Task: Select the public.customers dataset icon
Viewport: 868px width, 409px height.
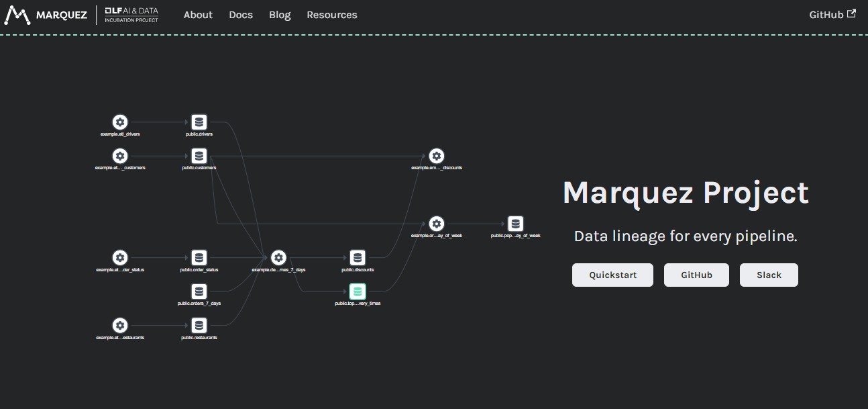Action: [199, 156]
